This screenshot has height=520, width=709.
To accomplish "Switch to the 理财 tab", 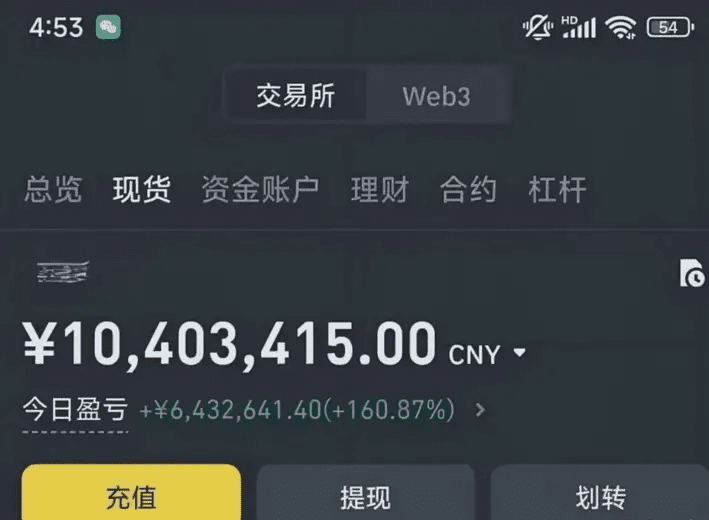I will pos(380,189).
